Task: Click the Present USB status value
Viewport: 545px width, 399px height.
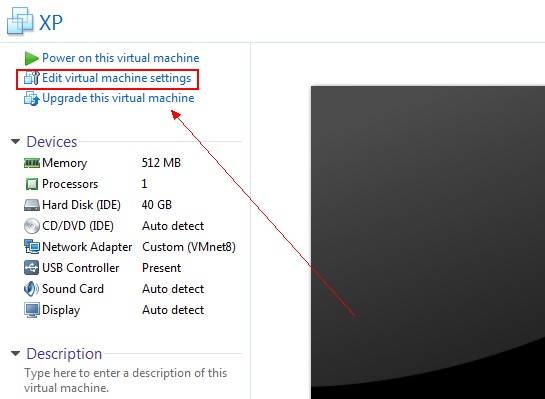Action: coord(162,268)
